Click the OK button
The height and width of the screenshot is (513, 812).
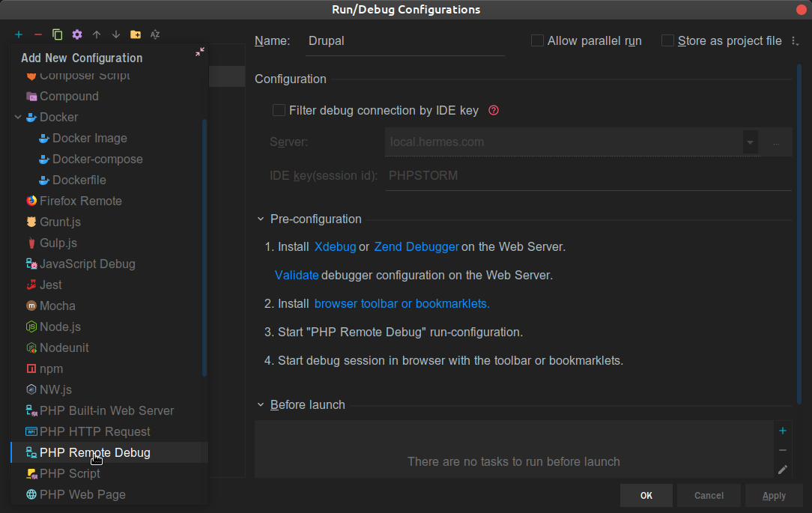pos(646,495)
